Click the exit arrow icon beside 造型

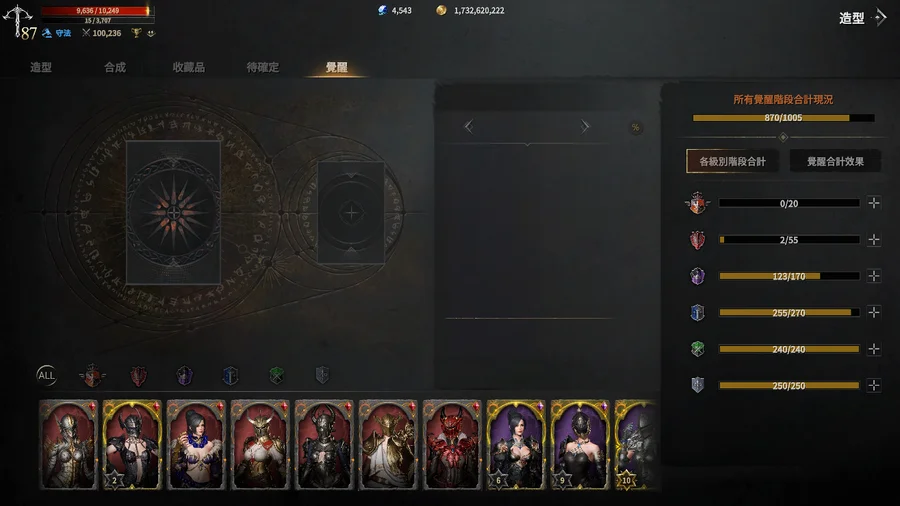point(879,18)
